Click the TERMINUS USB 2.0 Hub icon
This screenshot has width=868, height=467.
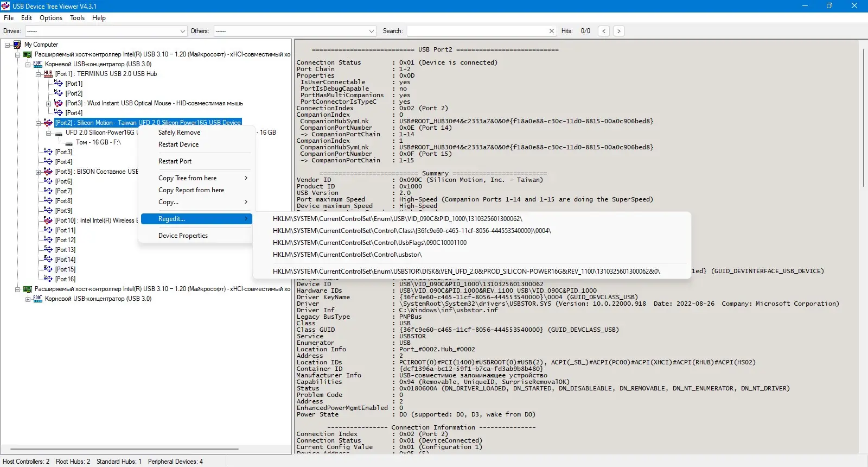click(x=48, y=74)
